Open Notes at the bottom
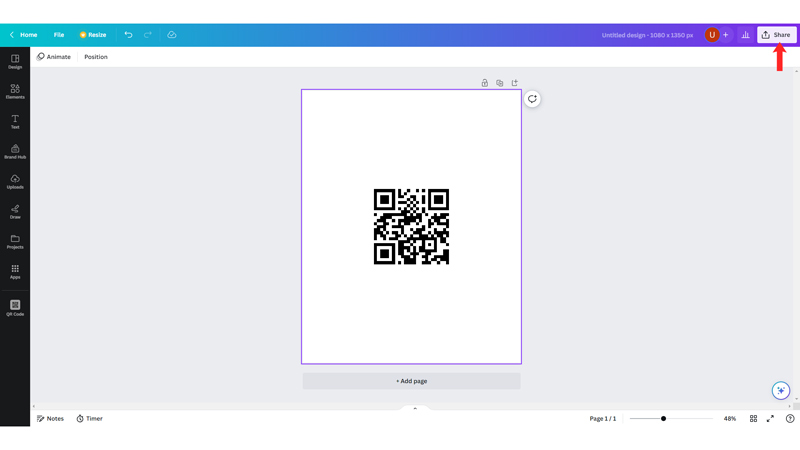 [x=50, y=418]
